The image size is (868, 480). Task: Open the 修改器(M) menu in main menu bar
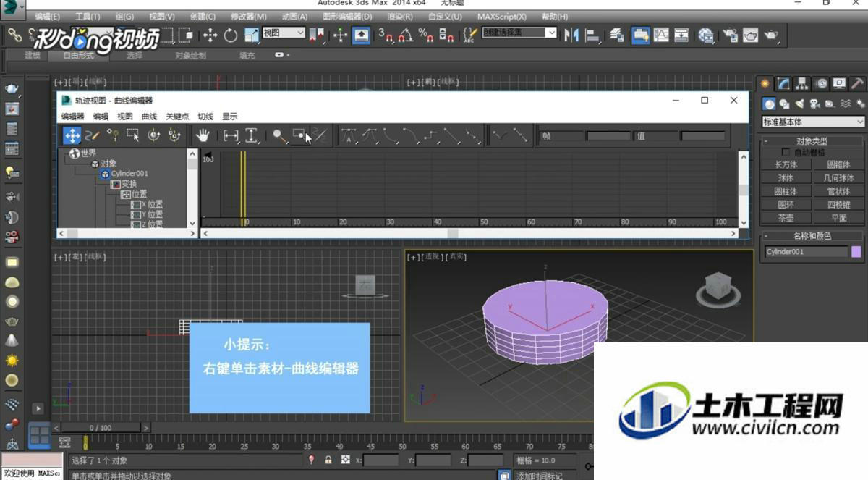(249, 17)
